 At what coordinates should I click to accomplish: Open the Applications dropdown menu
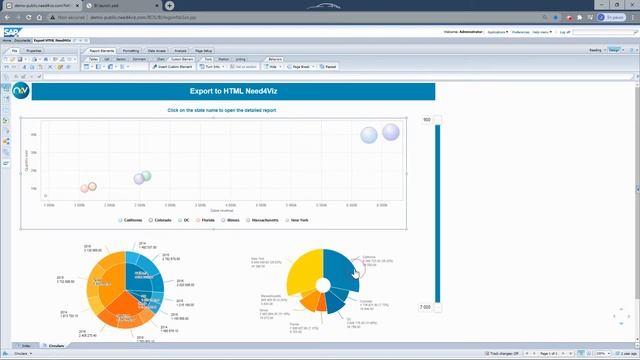coord(498,32)
